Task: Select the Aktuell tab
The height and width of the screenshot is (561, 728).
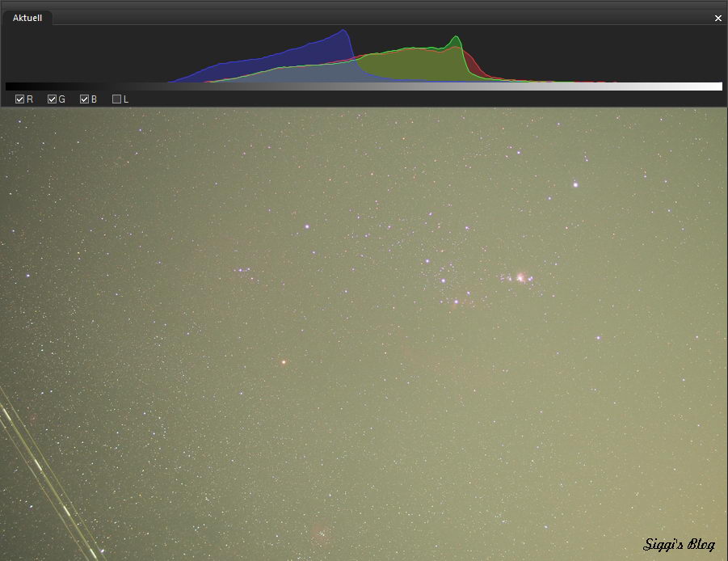Action: [27, 18]
